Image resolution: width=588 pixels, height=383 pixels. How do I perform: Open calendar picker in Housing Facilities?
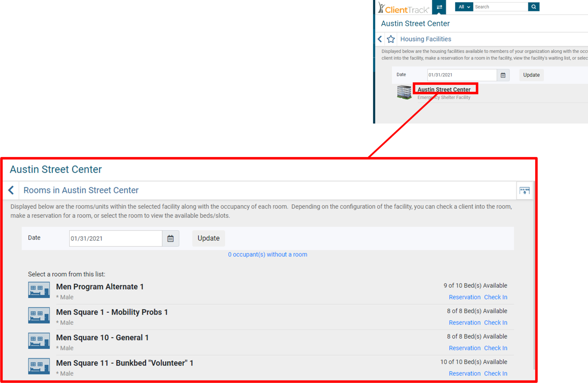coord(503,75)
